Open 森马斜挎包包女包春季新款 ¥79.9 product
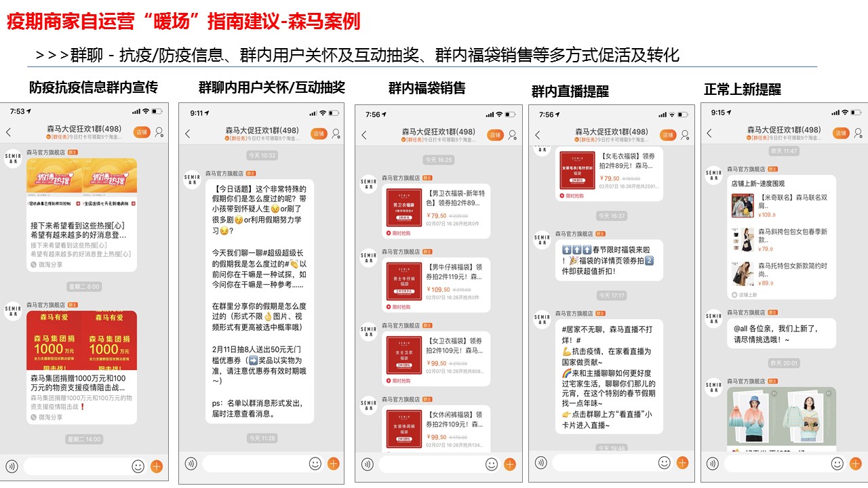The height and width of the screenshot is (488, 868). tap(781, 240)
